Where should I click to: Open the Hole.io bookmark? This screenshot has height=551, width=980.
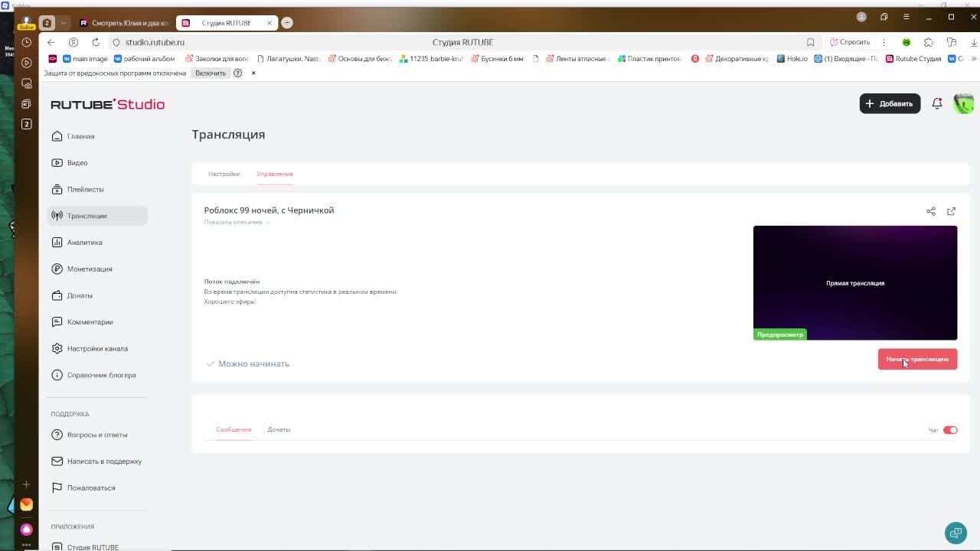(x=792, y=59)
